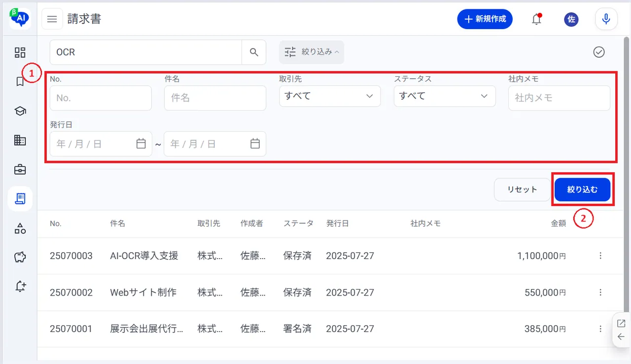Viewport: 631px width, 364px height.
Task: Open the invoice document sidebar icon
Action: point(20,199)
